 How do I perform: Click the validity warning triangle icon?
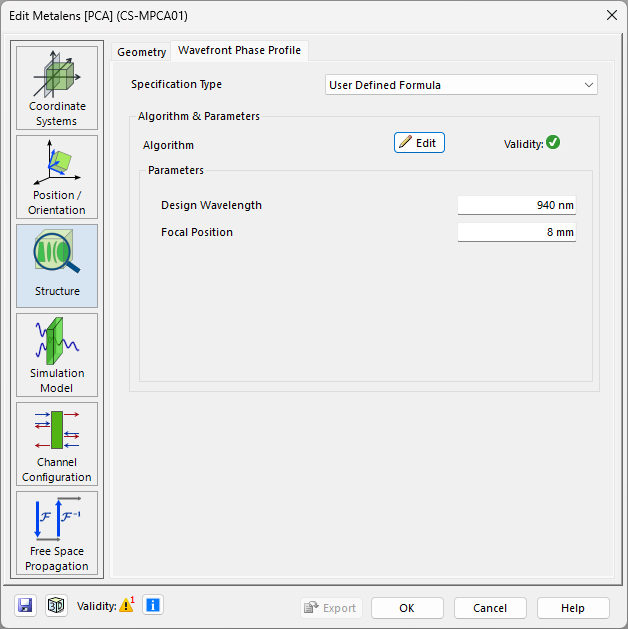click(126, 605)
